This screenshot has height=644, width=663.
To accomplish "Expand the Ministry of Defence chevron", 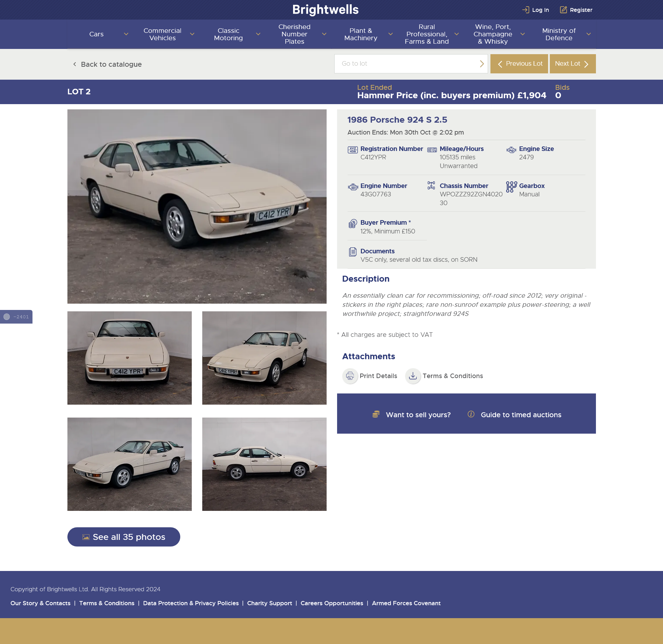I will point(589,34).
